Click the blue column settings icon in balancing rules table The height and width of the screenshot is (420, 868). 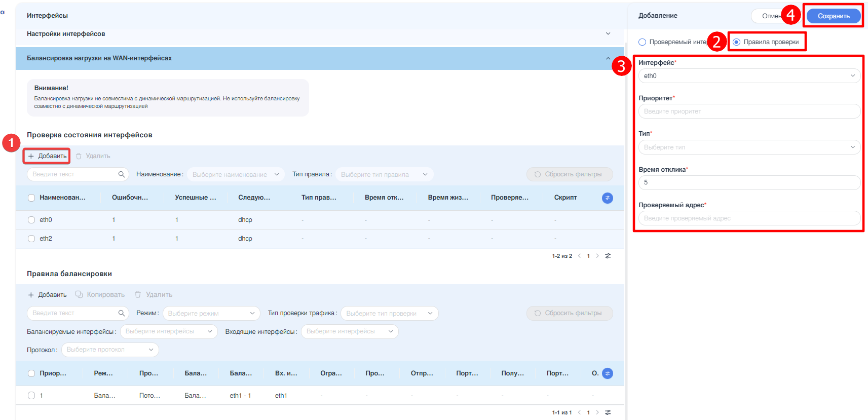click(607, 373)
